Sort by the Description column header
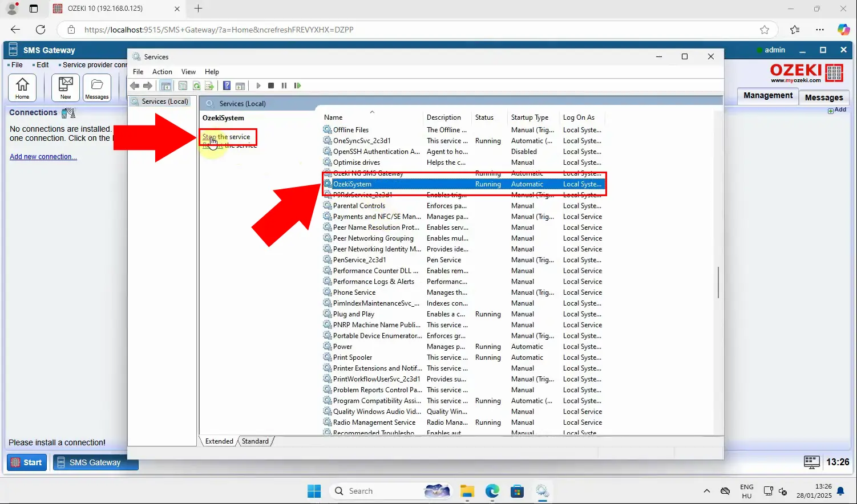 [x=443, y=117]
